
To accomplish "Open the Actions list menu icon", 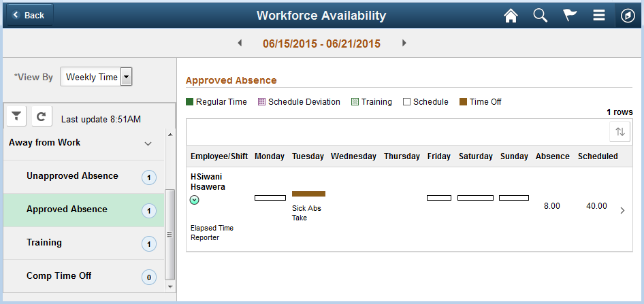I will pyautogui.click(x=599, y=16).
